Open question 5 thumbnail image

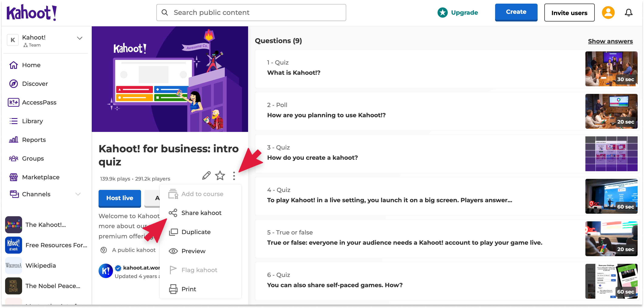(x=611, y=239)
